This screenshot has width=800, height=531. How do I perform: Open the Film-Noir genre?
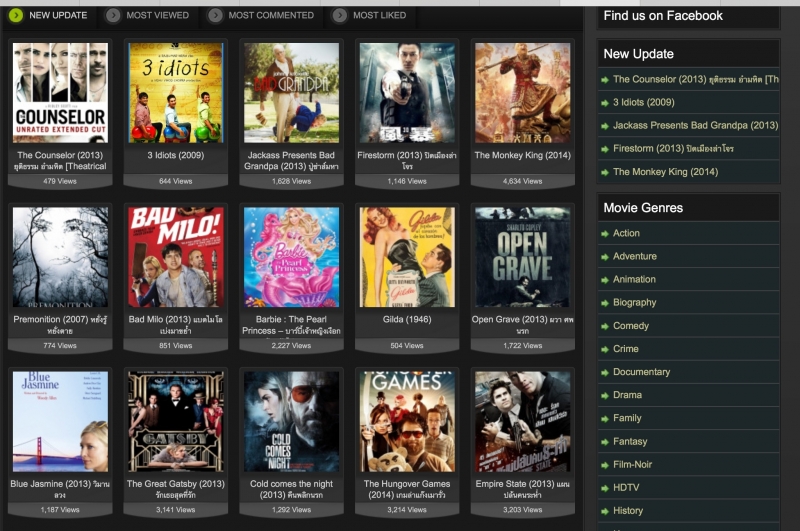coord(689,464)
